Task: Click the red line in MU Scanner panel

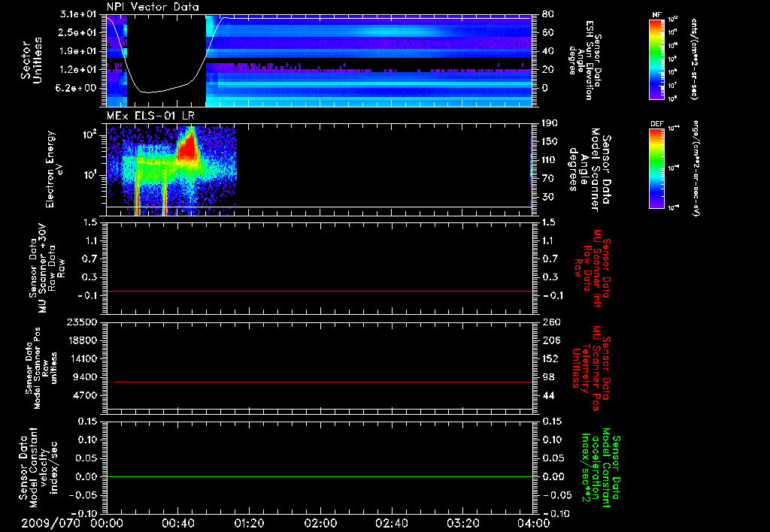Action: (x=319, y=291)
